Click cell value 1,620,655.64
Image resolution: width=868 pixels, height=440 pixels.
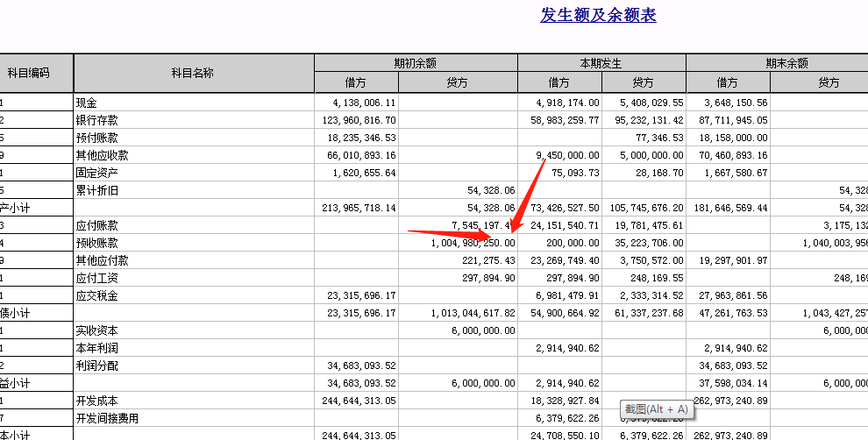tap(364, 173)
